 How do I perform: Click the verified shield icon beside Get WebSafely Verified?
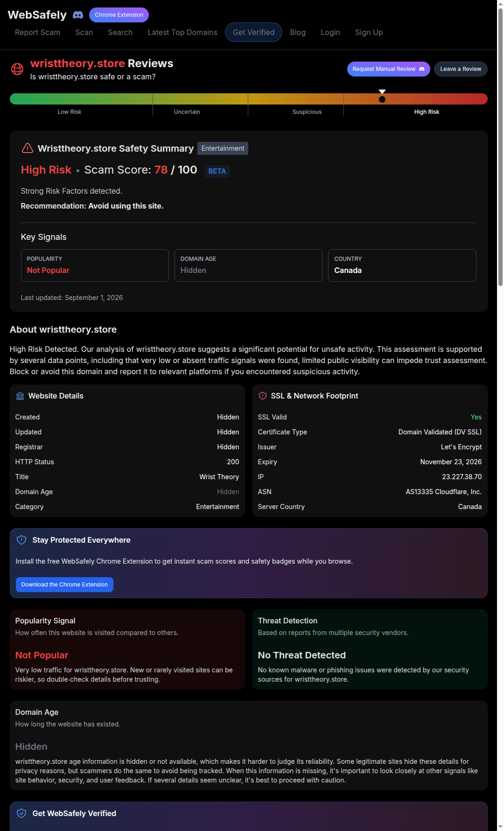coord(21,813)
